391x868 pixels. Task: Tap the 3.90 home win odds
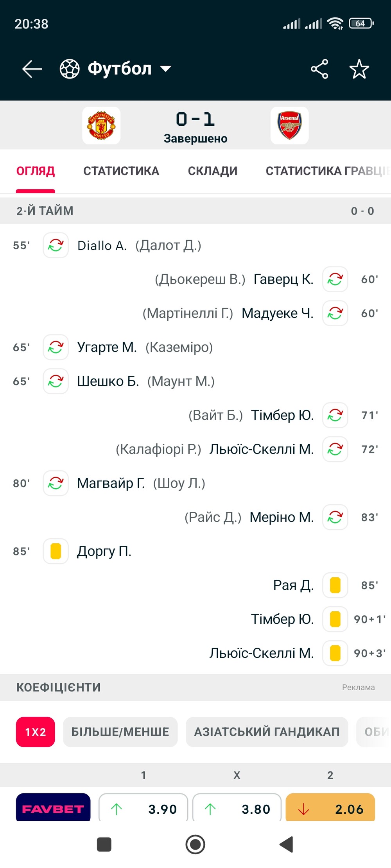pos(143,807)
